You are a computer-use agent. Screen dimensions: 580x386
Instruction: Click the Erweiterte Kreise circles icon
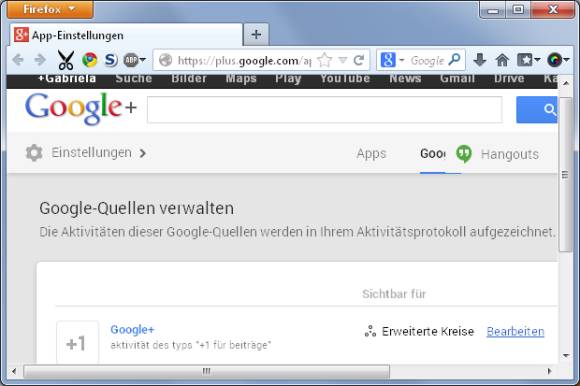(x=370, y=331)
